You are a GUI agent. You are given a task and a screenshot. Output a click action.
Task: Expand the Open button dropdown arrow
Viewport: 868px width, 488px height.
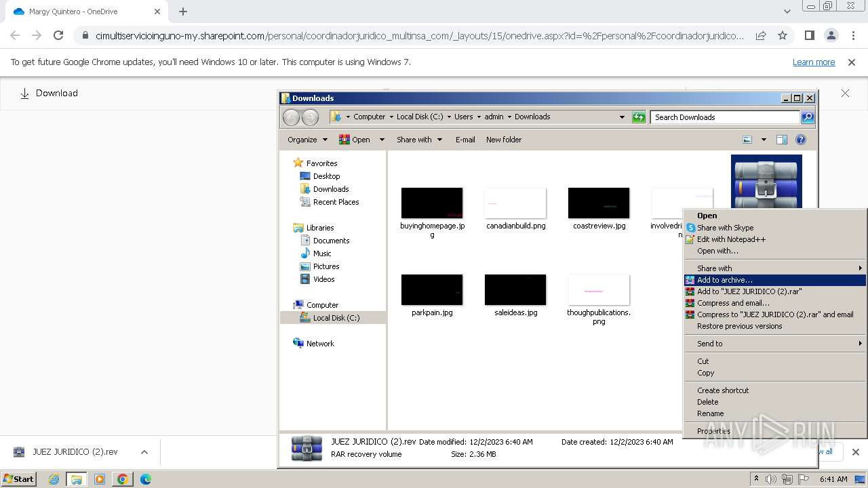pos(382,140)
